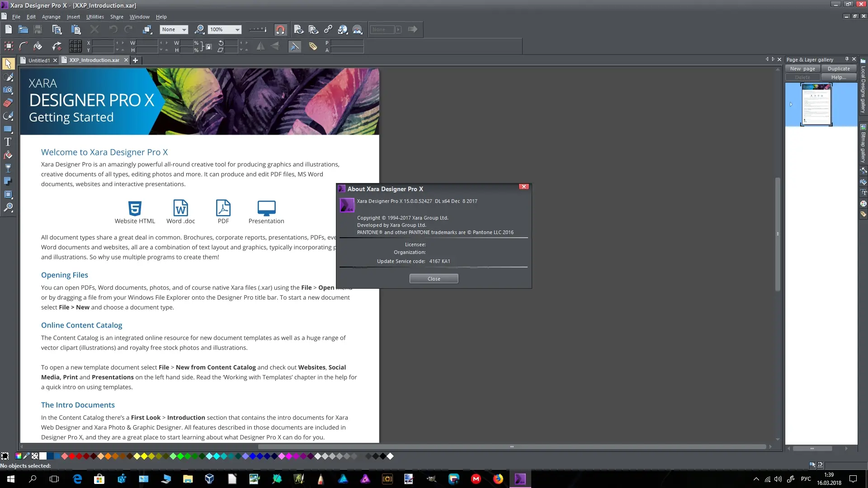Toggle the magnetic snap button

coord(280,30)
